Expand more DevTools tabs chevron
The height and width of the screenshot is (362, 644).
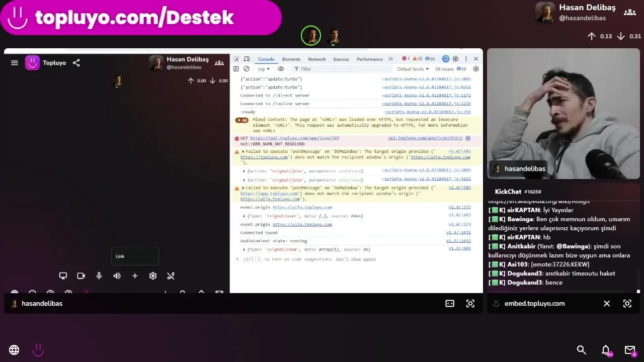pyautogui.click(x=390, y=59)
